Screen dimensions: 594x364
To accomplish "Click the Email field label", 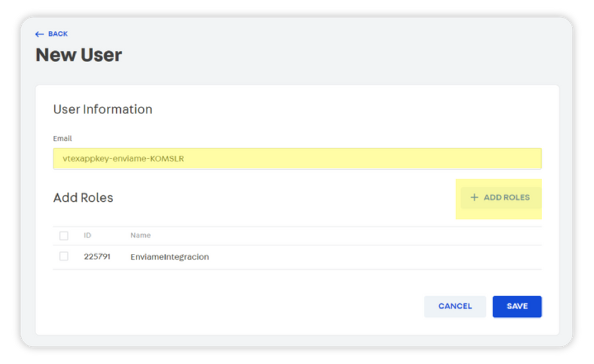I will point(63,138).
